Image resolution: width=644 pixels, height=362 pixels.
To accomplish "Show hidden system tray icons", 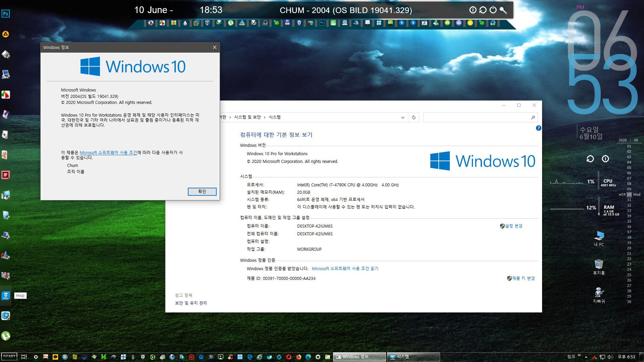I will point(586,357).
